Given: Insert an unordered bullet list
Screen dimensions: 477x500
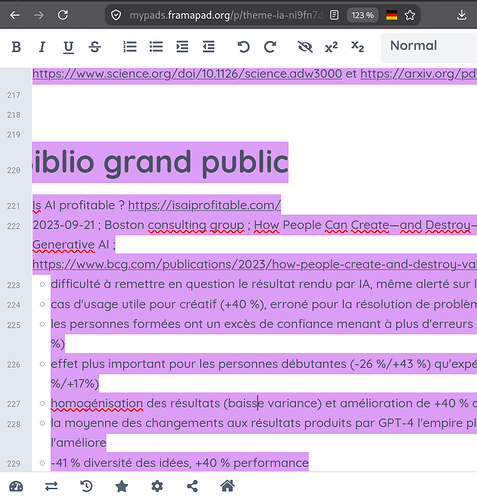Looking at the screenshot, I should (x=156, y=47).
